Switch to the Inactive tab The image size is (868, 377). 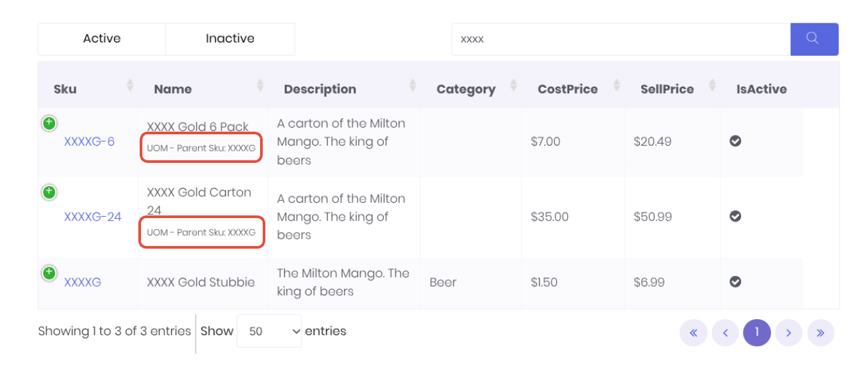click(229, 39)
